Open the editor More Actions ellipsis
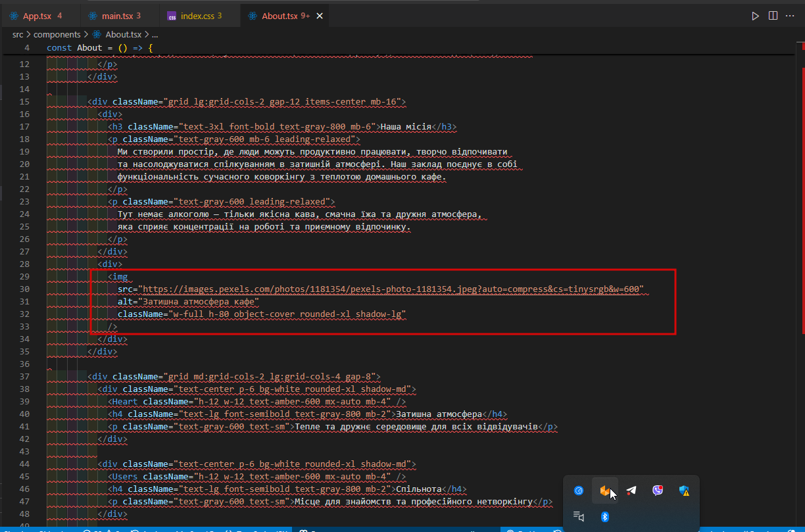 tap(790, 16)
